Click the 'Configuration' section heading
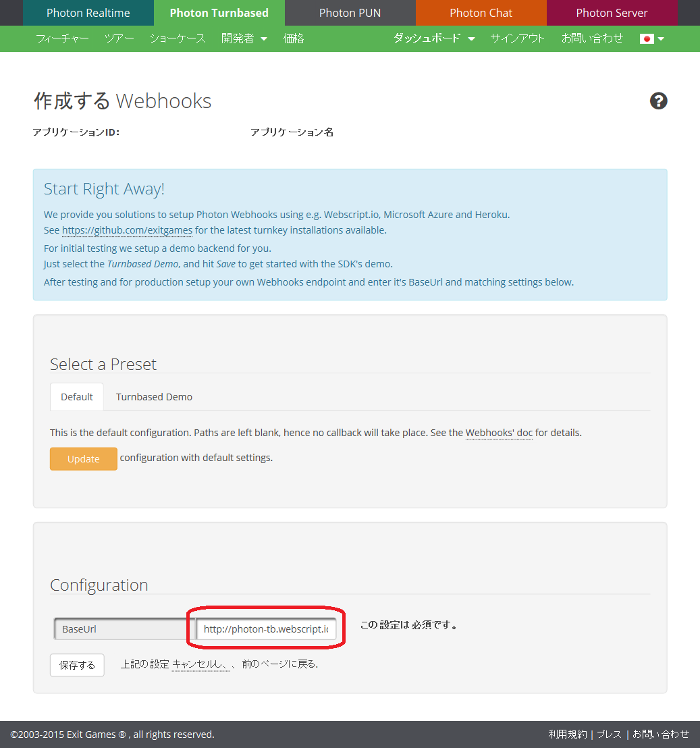The height and width of the screenshot is (748, 700). pos(99,585)
